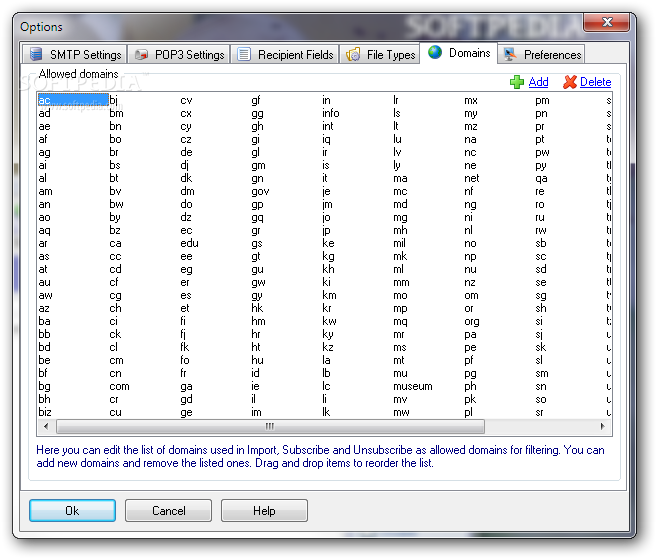Click the Preferences tab icon
Image resolution: width=657 pixels, height=559 pixels.
[x=510, y=54]
